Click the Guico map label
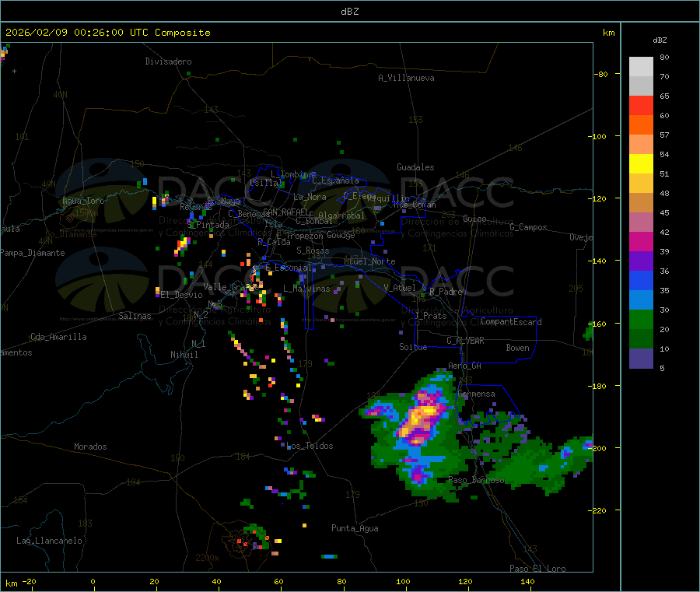Viewport: 700px width, 592px height. point(474,219)
